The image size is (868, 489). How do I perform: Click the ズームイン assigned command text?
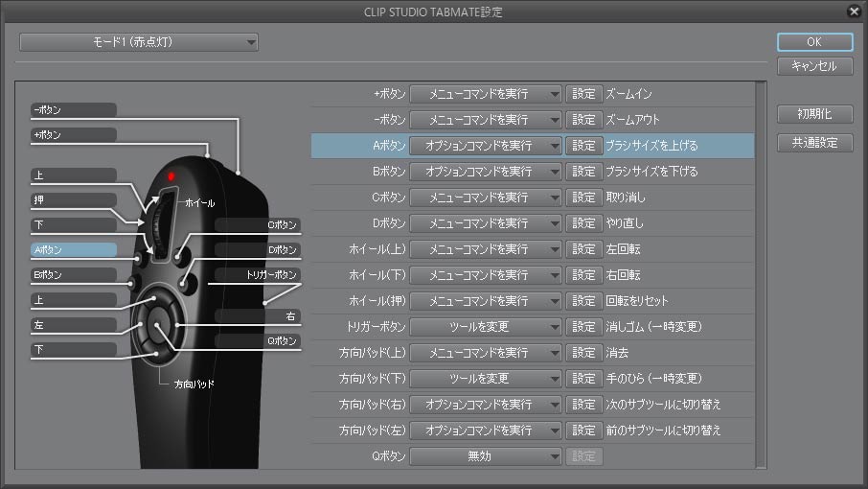coord(628,94)
